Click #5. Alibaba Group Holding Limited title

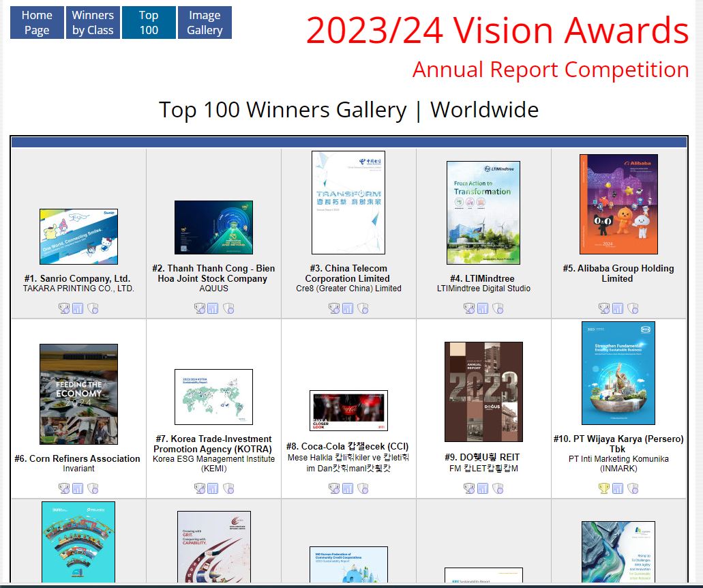pyautogui.click(x=618, y=273)
